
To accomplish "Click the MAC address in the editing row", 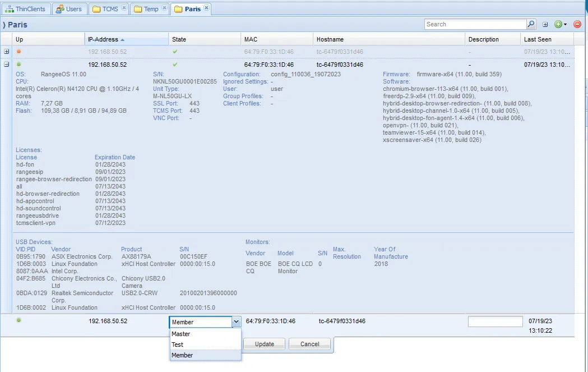I will coord(270,321).
